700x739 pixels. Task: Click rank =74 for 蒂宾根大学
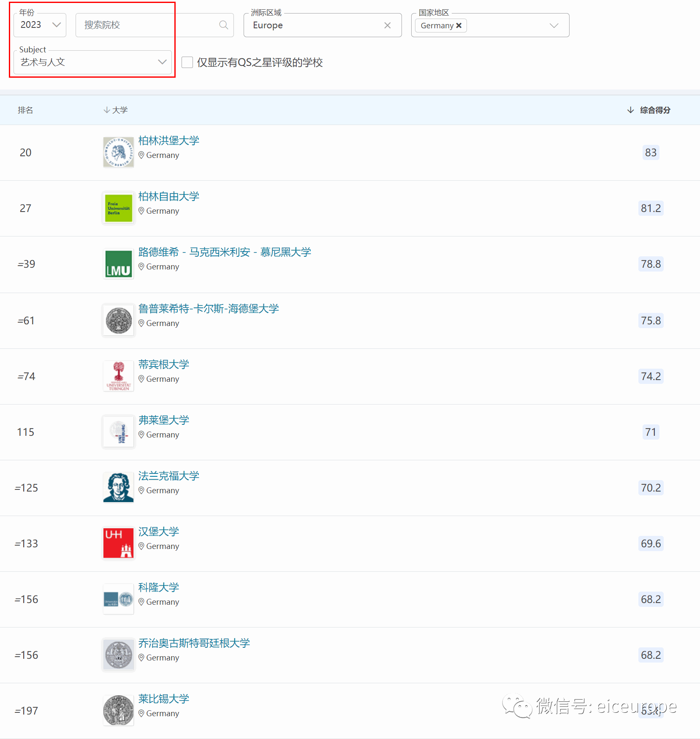pyautogui.click(x=26, y=376)
